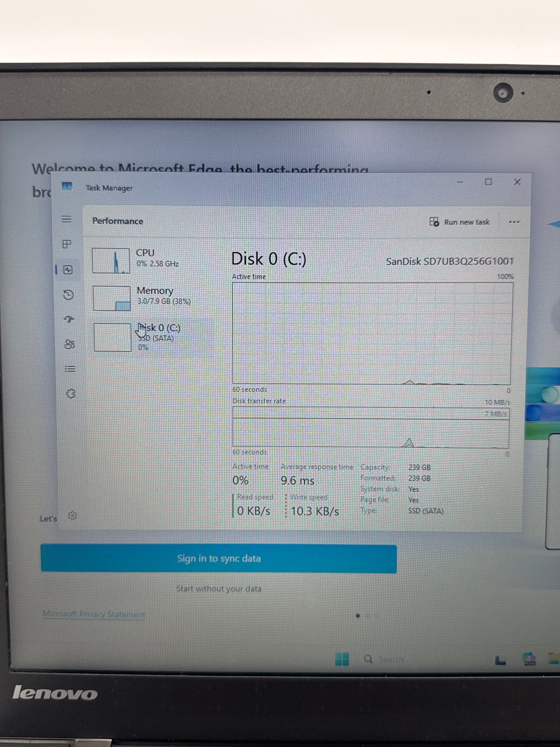Viewport: 560px width, 747px height.
Task: Click the taskbar Search box
Action: pos(385,659)
